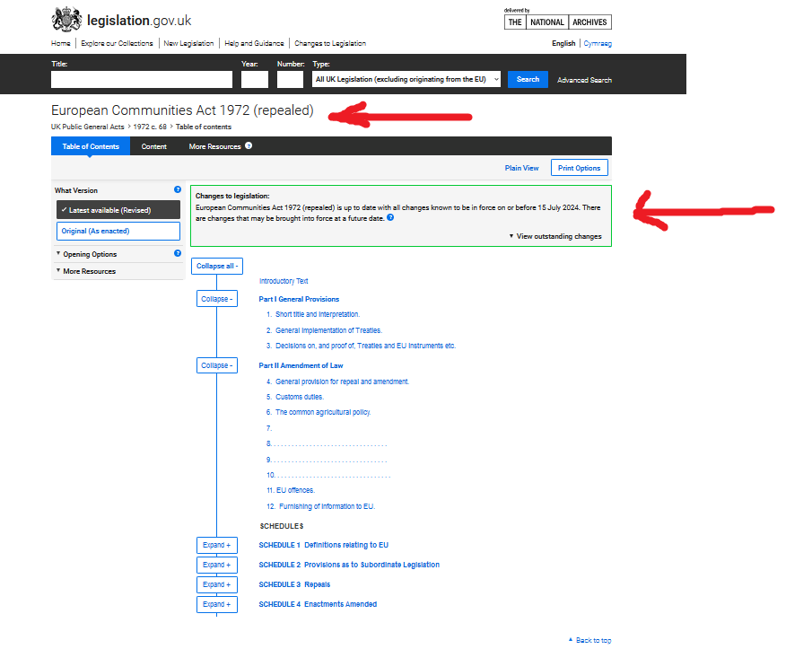
Task: Open SCHEDULE 1 Definitions relating to EU link
Action: tap(324, 546)
